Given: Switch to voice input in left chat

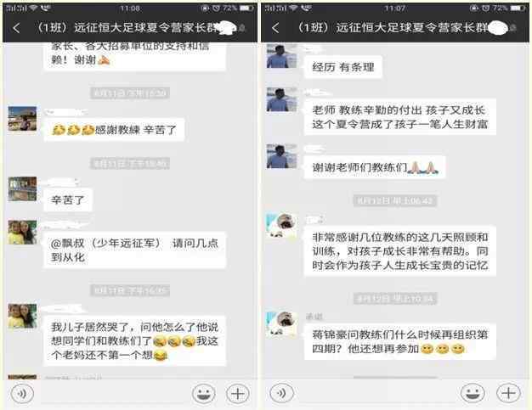Looking at the screenshot, I should pyautogui.click(x=22, y=393).
